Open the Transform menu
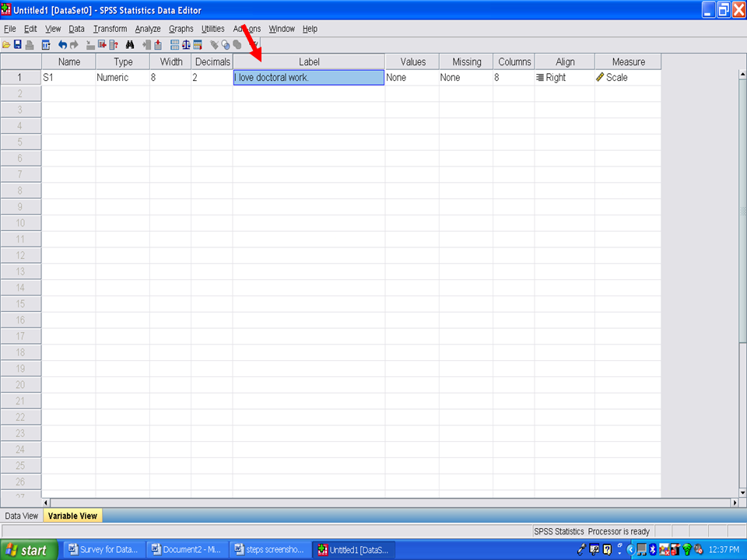This screenshot has height=560, width=747. pos(110,29)
